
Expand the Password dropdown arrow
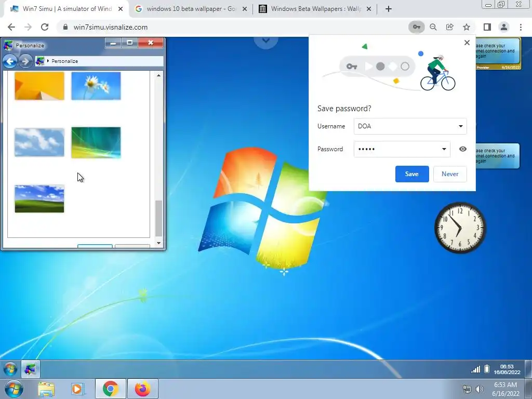point(444,149)
